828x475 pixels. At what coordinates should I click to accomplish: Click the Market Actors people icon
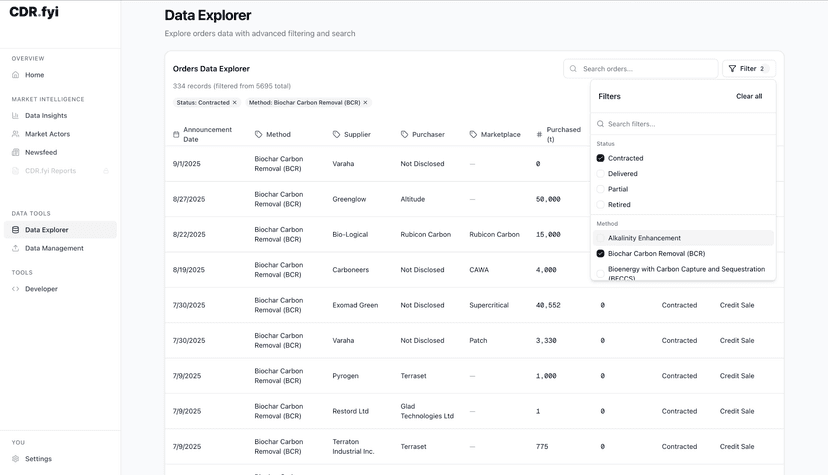pos(15,134)
